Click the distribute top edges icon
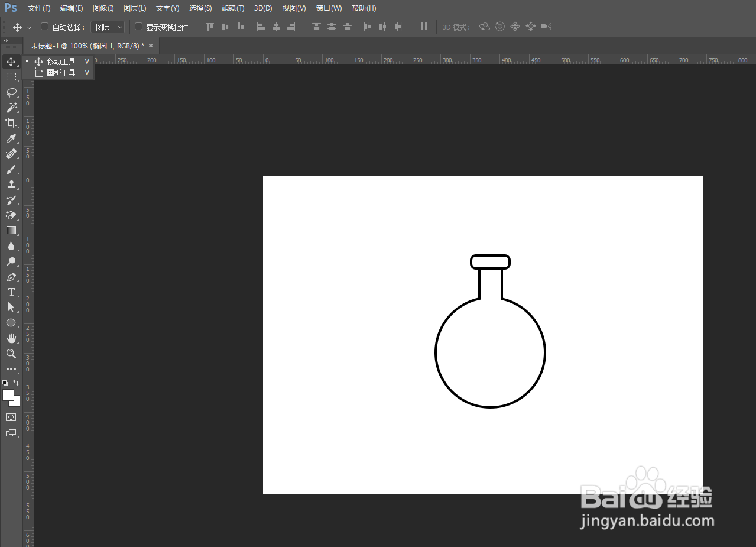 [x=316, y=27]
